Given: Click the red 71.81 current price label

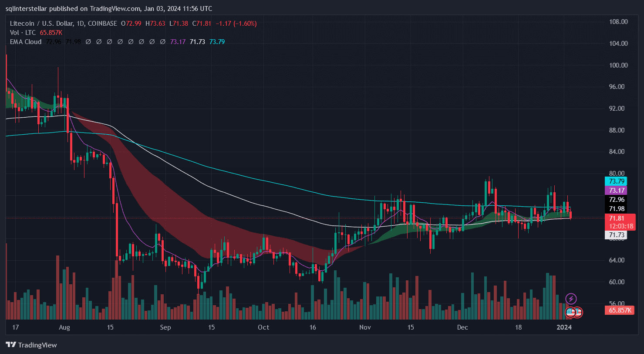Looking at the screenshot, I should [617, 218].
